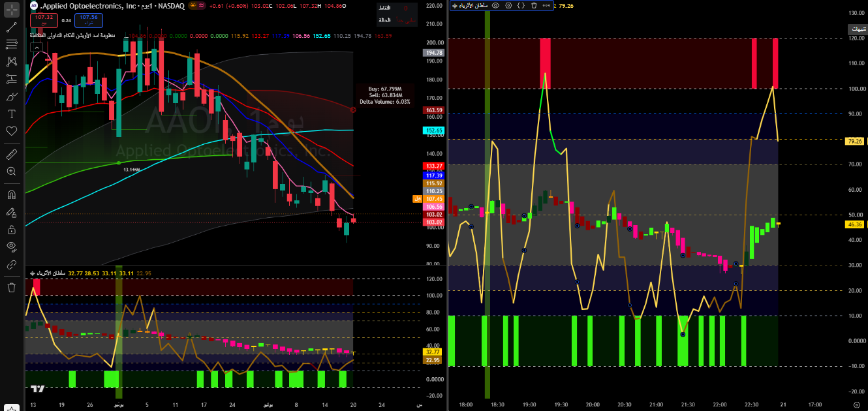This screenshot has height=411, width=868.
Task: Click the 133.27 red price label
Action: [434, 166]
